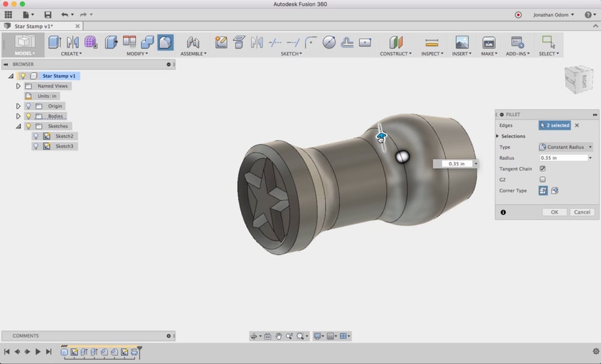Toggle visibility bulb for Origin folder

pyautogui.click(x=28, y=106)
